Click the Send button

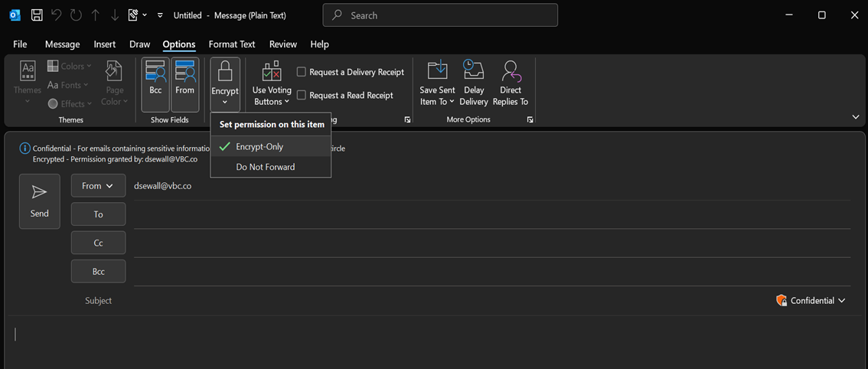click(x=40, y=201)
